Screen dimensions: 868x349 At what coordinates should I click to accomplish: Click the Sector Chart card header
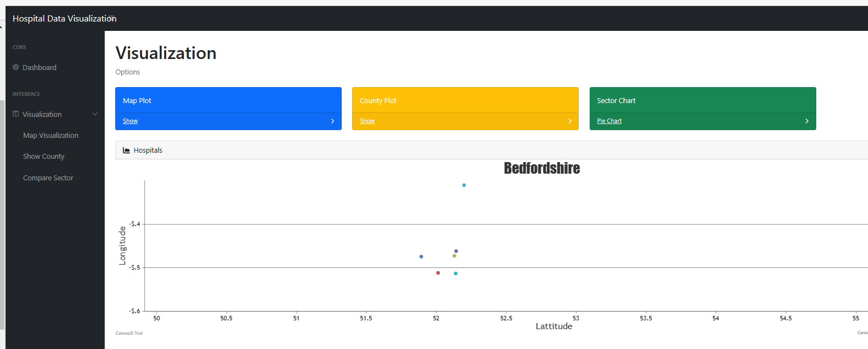[x=703, y=100]
